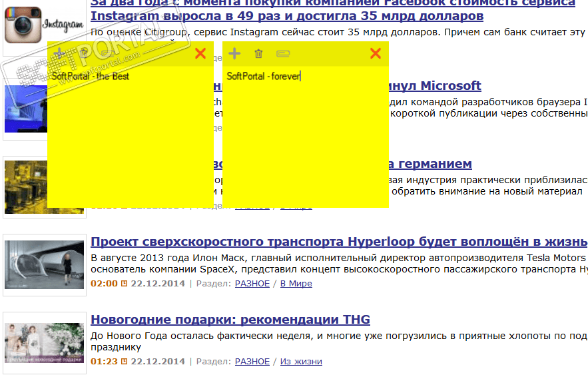The width and height of the screenshot is (588, 385).
Task: Open the Hyperloop article headline link
Action: [339, 242]
